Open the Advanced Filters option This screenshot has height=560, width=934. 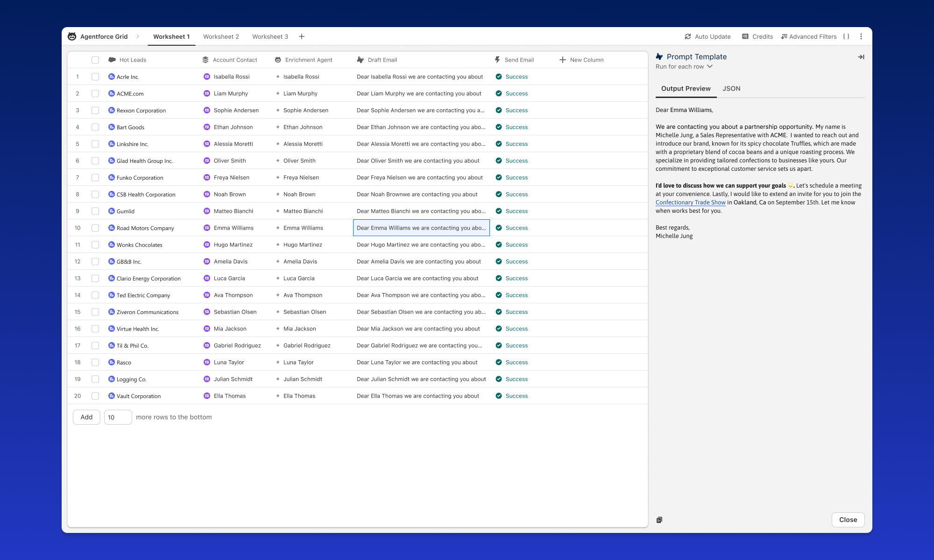(809, 36)
